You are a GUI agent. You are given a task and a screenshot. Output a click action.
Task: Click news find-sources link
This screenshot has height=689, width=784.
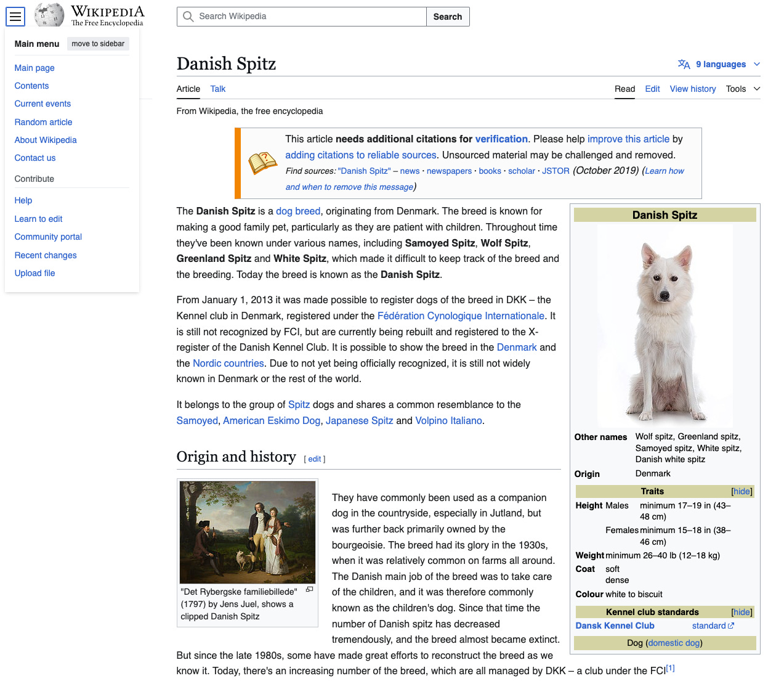pos(410,171)
